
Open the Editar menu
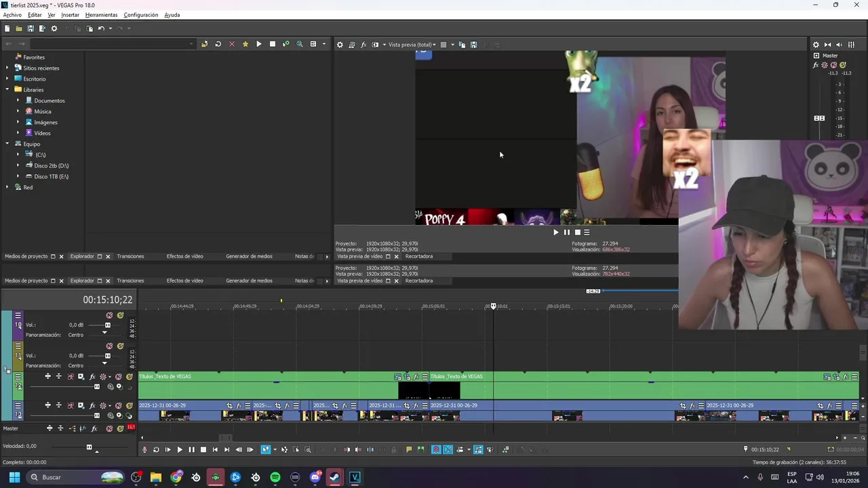coord(35,15)
